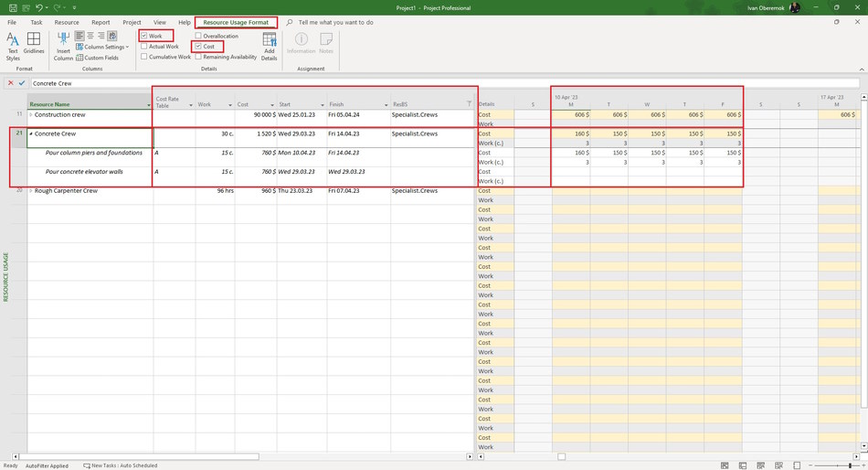868x470 pixels.
Task: Click the Save icon in title bar
Action: pos(13,7)
